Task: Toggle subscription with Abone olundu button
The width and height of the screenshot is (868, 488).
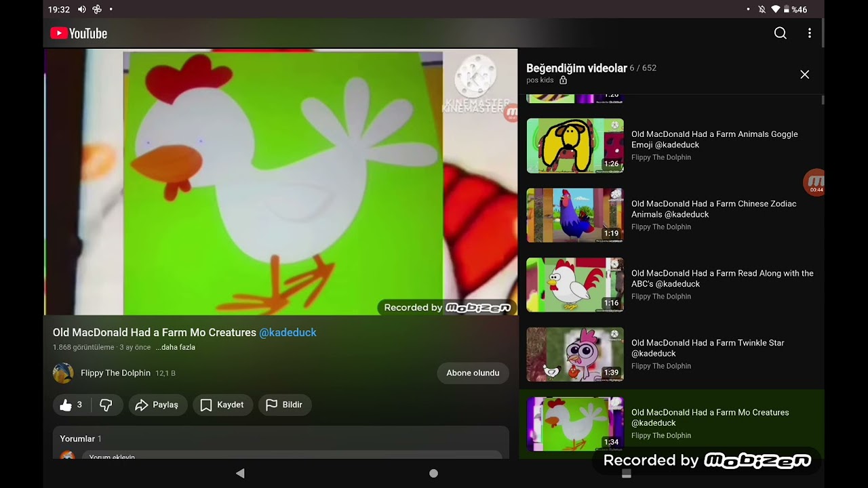Action: point(473,373)
